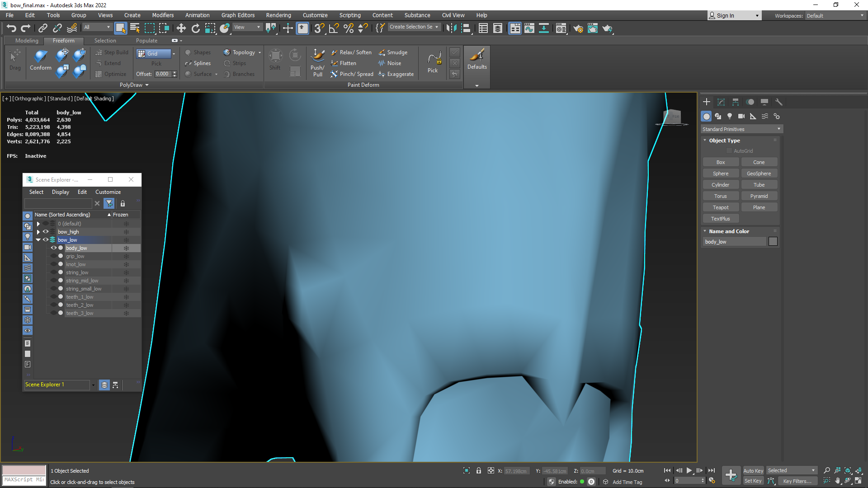
Task: Switch to the Selection ribbon tab
Action: click(105, 41)
